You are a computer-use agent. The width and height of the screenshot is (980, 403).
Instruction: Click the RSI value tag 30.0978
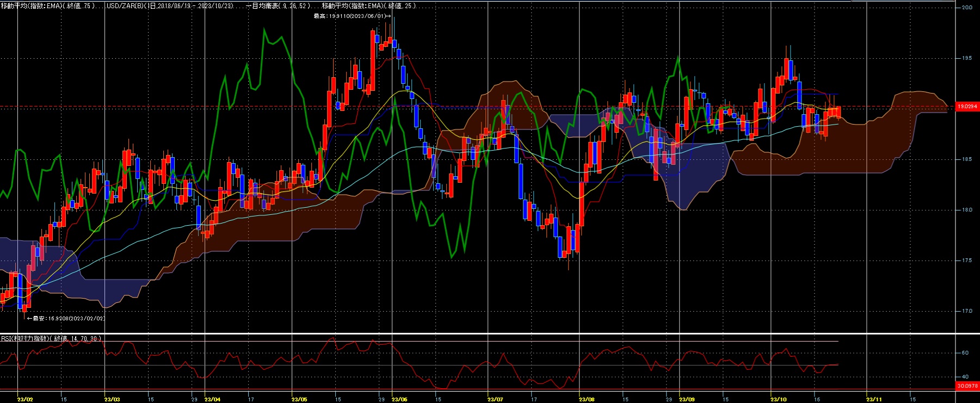(967, 386)
